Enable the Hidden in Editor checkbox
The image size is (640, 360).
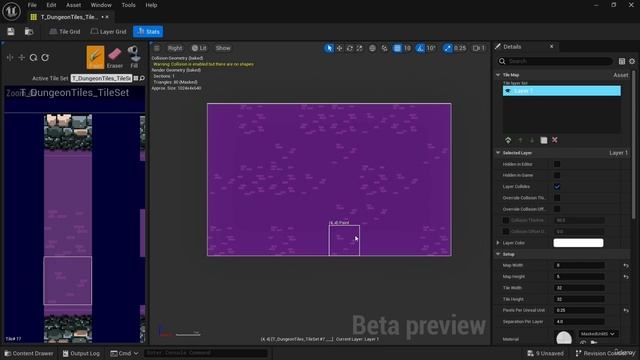557,164
